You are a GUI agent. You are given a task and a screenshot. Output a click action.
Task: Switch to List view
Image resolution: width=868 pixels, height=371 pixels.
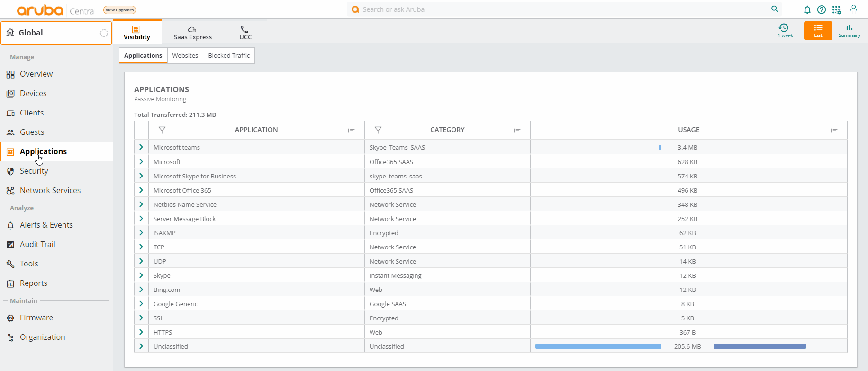click(818, 31)
